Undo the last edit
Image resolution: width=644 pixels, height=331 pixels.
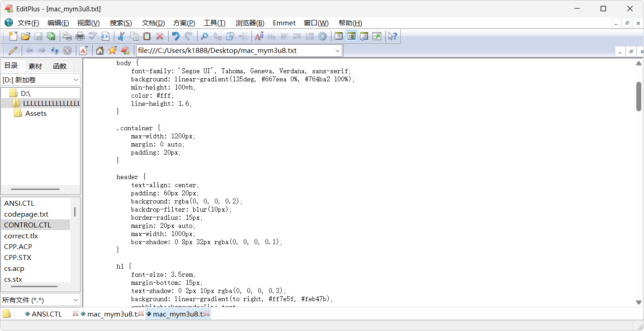[x=176, y=37]
